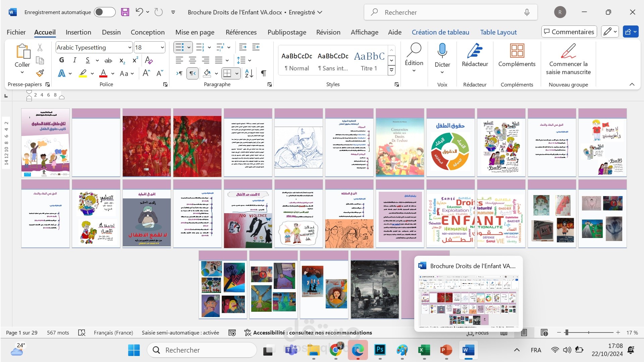This screenshot has width=644, height=362.
Task: Toggle show paragraph marks pilcrow
Action: tap(264, 73)
